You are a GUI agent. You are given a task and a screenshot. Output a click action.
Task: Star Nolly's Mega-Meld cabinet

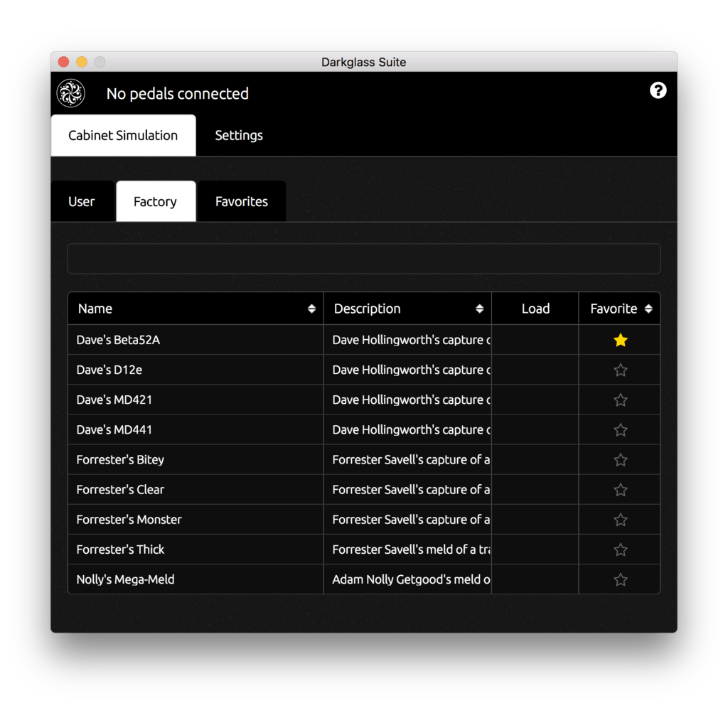[x=621, y=579]
